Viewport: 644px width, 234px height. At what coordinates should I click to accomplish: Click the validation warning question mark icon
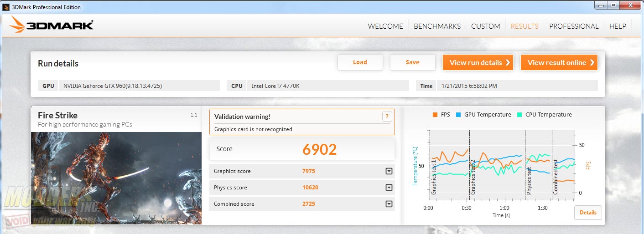coord(387,117)
